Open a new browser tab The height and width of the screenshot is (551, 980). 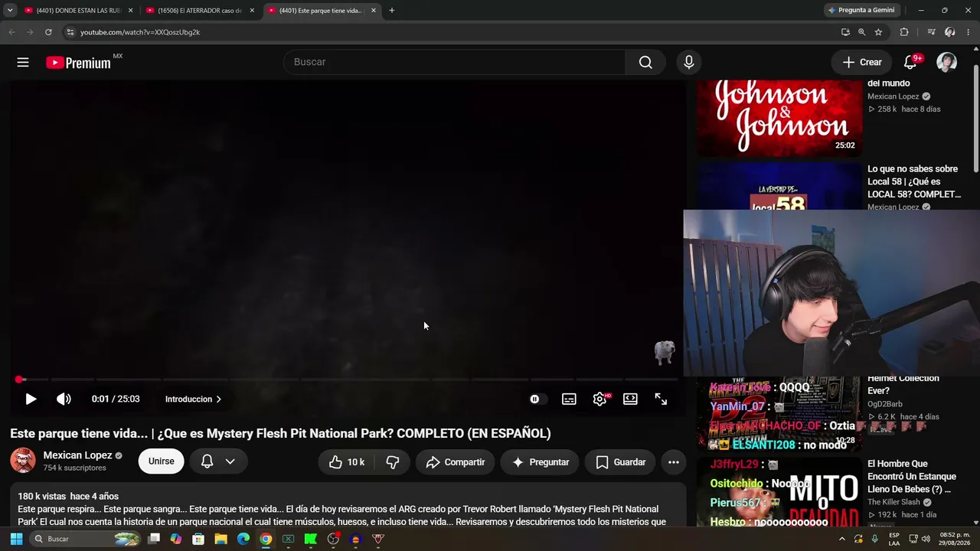tap(392, 11)
